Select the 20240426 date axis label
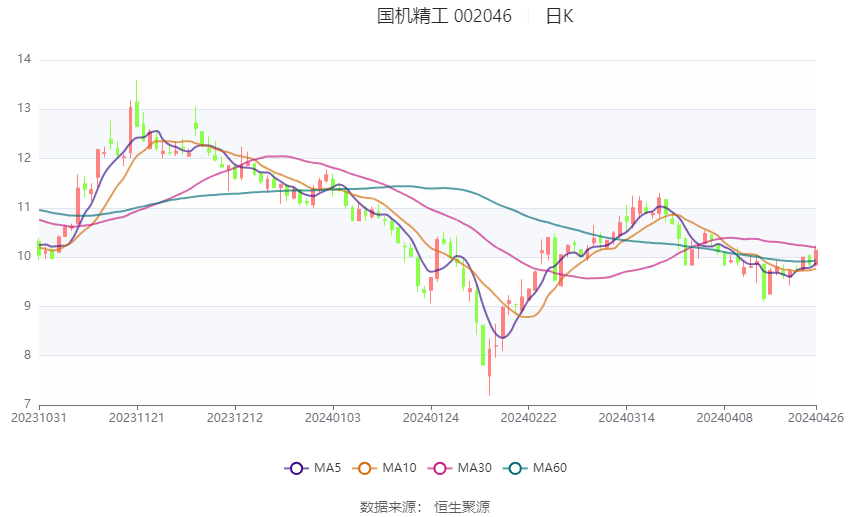This screenshot has width=850, height=517. [816, 418]
